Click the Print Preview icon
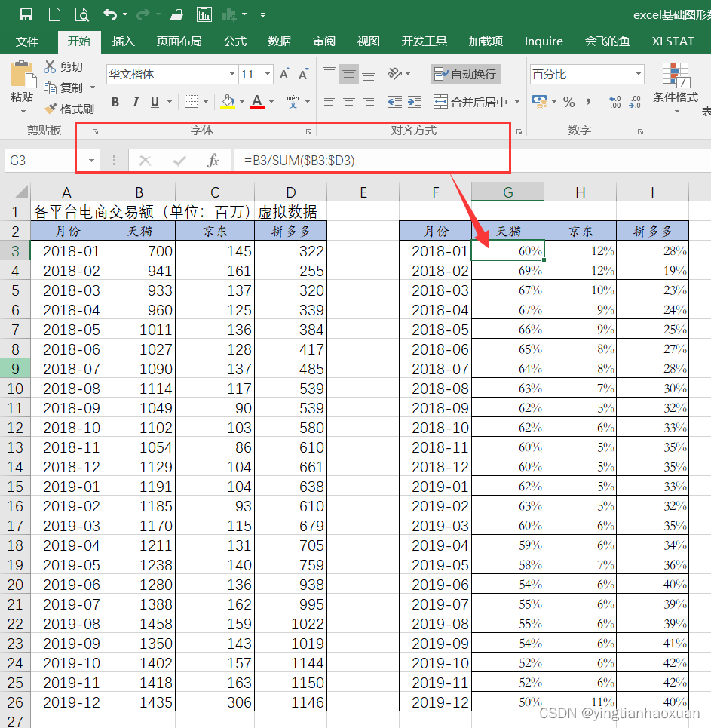The height and width of the screenshot is (728, 711). (82, 15)
